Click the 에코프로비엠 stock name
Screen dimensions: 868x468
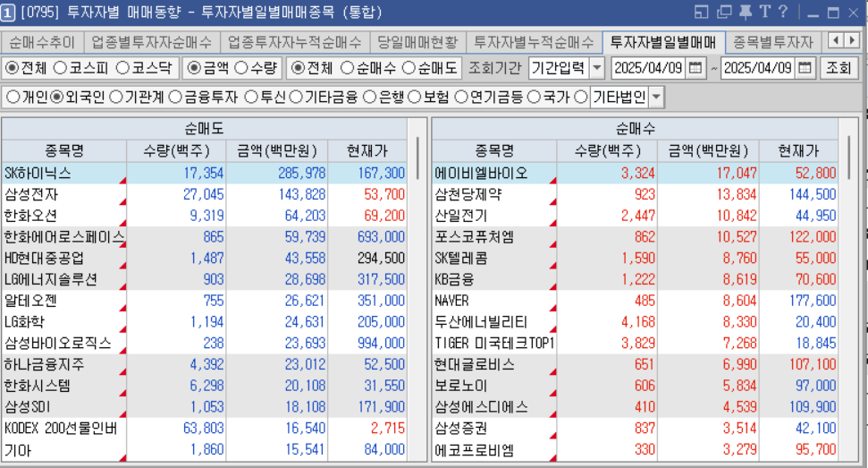(x=474, y=449)
